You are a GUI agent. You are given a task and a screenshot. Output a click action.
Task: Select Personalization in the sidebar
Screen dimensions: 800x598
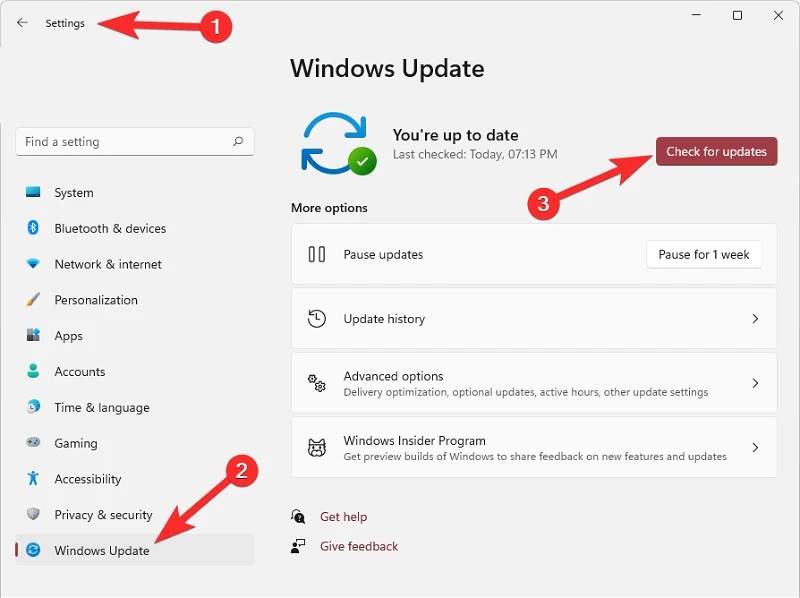coord(135,300)
